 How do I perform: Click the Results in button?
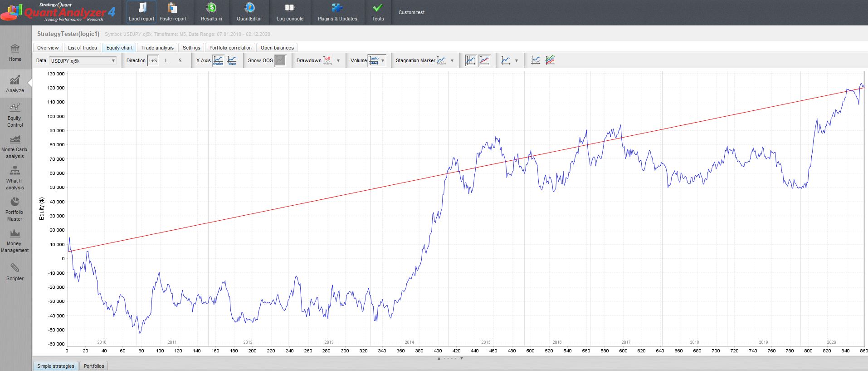[x=211, y=12]
